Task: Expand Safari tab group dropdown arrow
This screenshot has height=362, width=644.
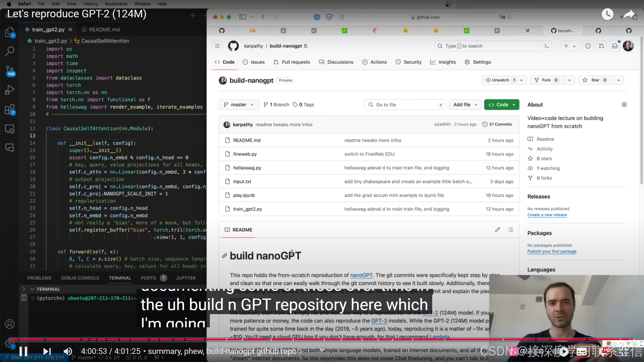Action: pyautogui.click(x=252, y=17)
